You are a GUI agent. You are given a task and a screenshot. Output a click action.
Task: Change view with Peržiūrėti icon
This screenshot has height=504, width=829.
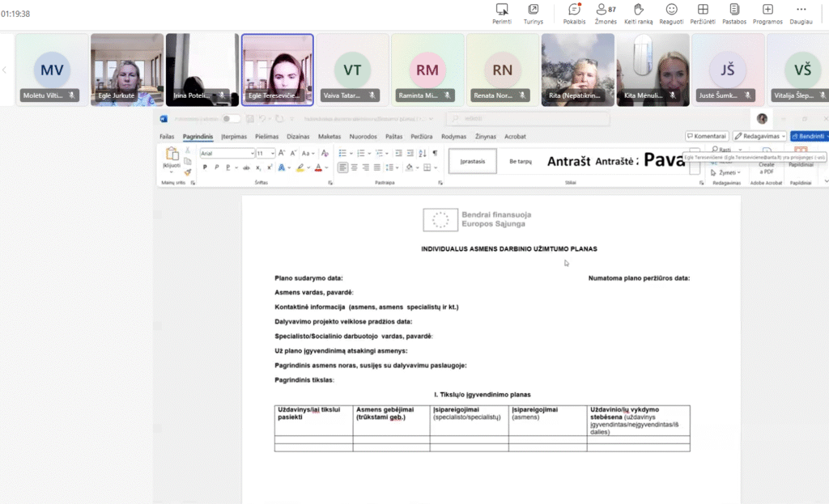point(703,10)
